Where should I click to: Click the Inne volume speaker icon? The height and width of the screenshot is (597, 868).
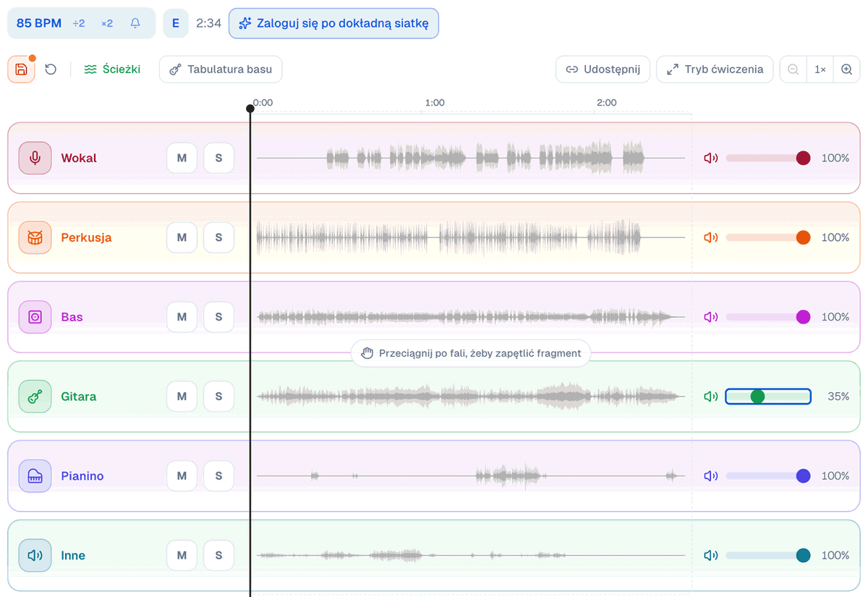point(711,556)
